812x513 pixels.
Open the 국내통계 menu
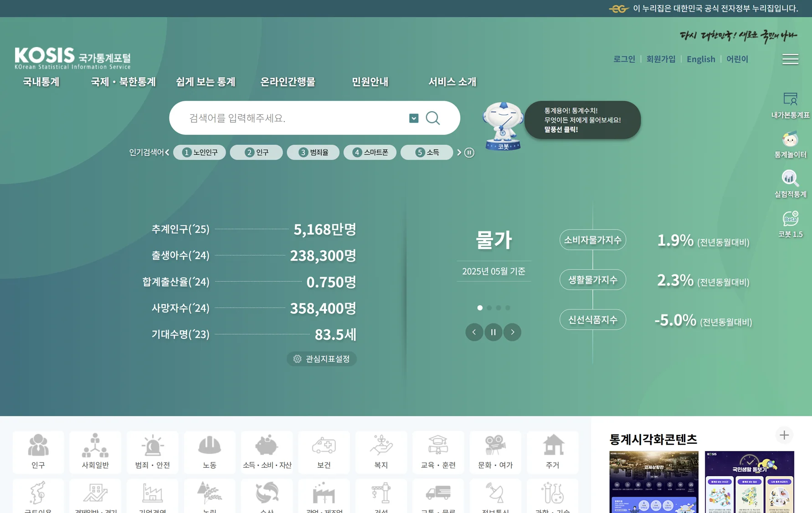coord(41,82)
